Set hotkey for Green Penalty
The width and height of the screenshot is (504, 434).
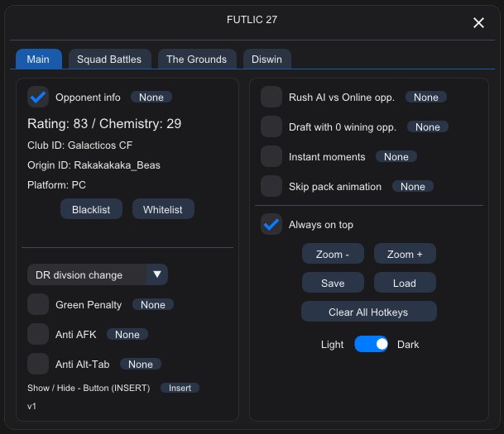(153, 305)
